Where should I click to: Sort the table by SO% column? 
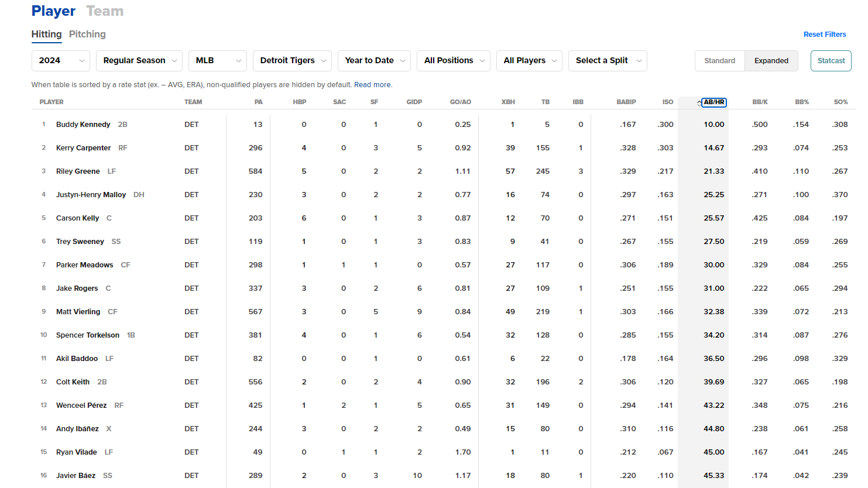840,102
